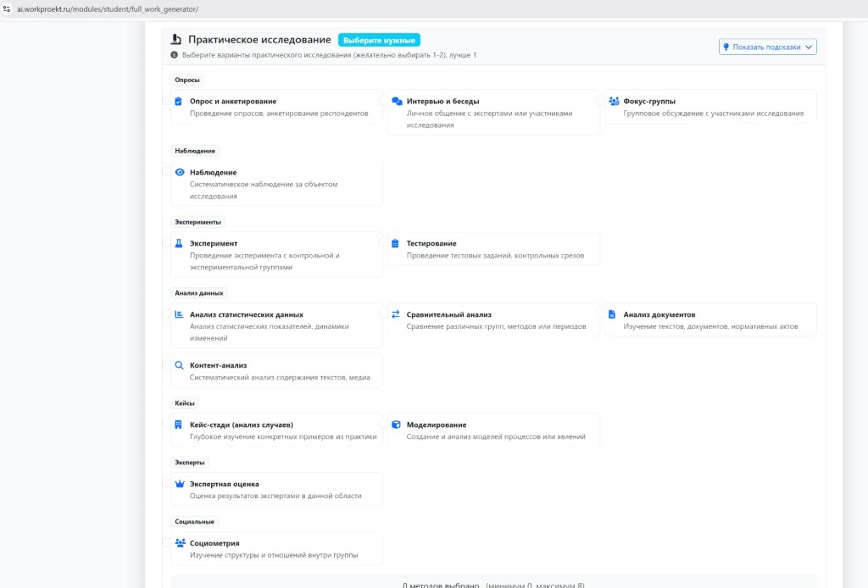
Task: Select the Эксперимент checkbox
Action: pyautogui.click(x=166, y=243)
